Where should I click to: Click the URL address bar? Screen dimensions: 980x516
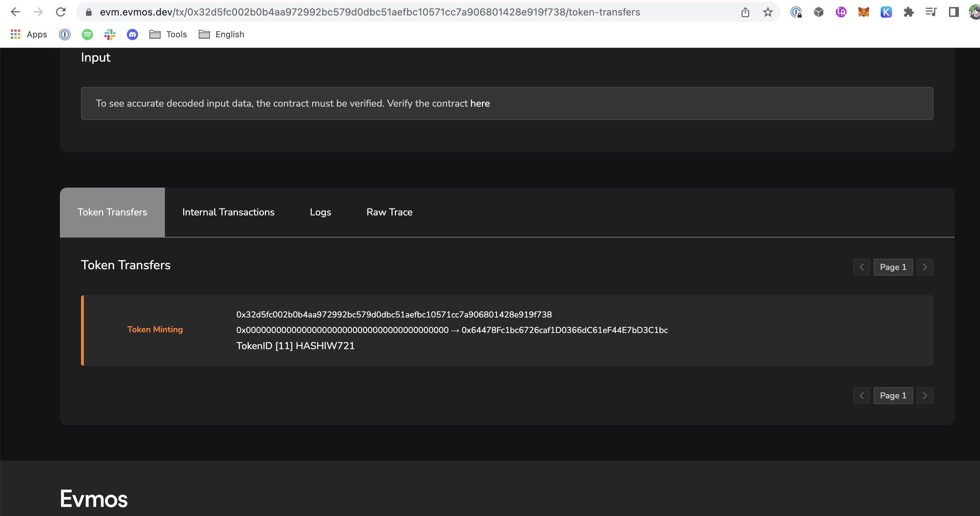(x=380, y=12)
